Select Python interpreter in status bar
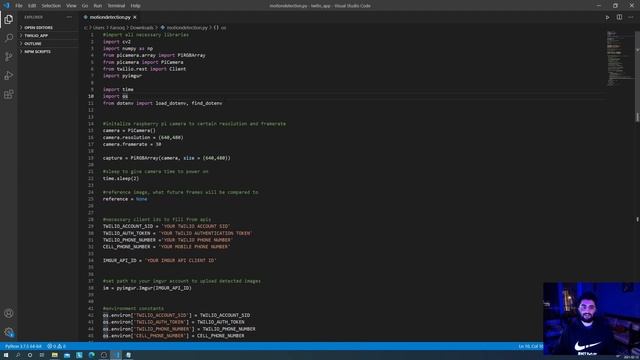 [x=23, y=346]
